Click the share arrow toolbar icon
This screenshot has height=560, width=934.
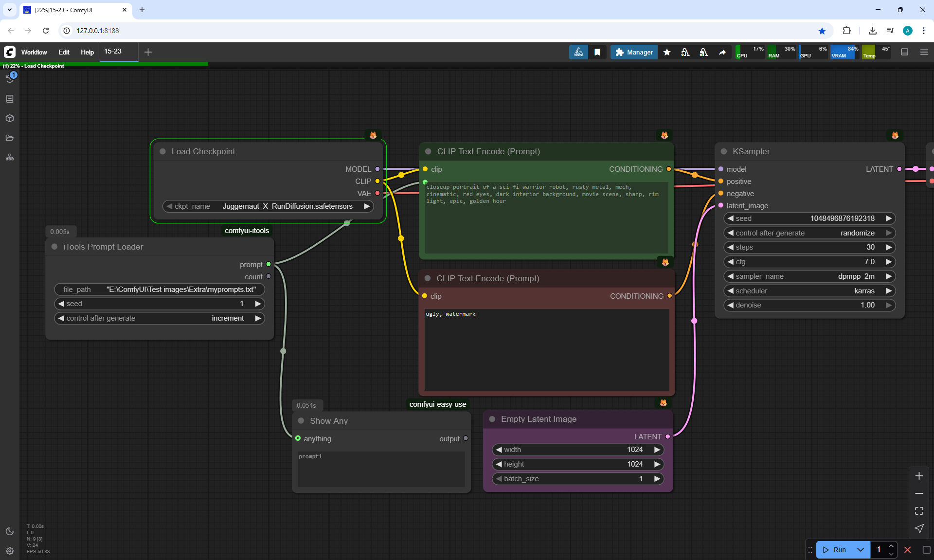(x=722, y=52)
